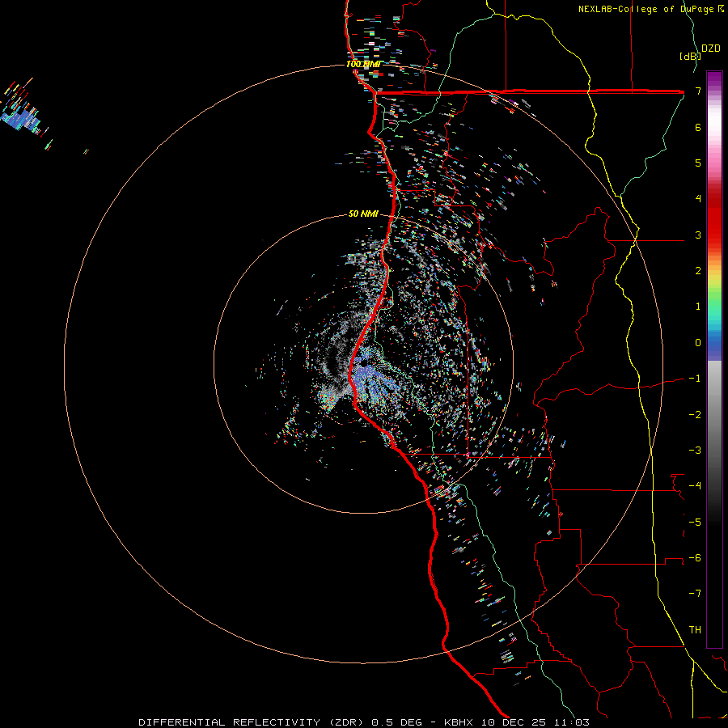This screenshot has width=728, height=728.
Task: Click the -5 value on color scale
Action: [x=695, y=523]
